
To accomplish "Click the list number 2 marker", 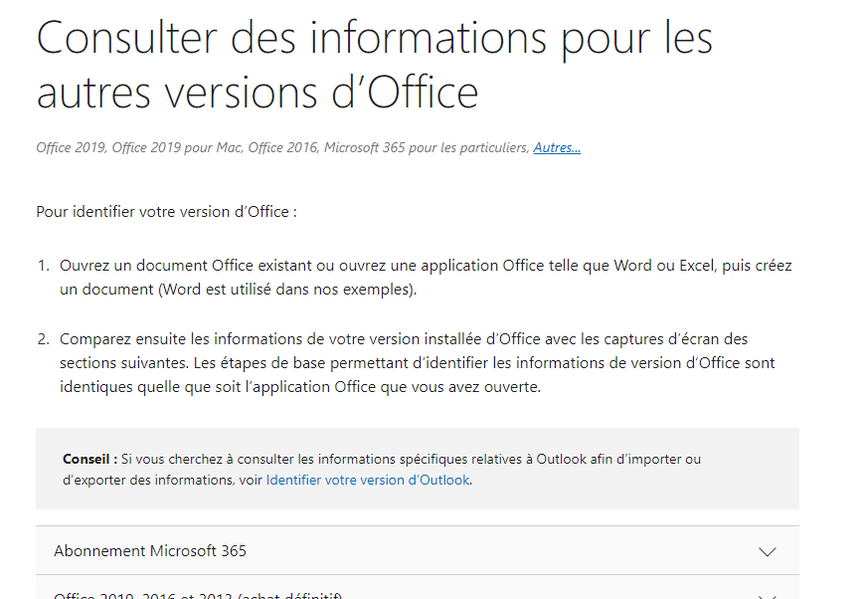I will [x=44, y=339].
